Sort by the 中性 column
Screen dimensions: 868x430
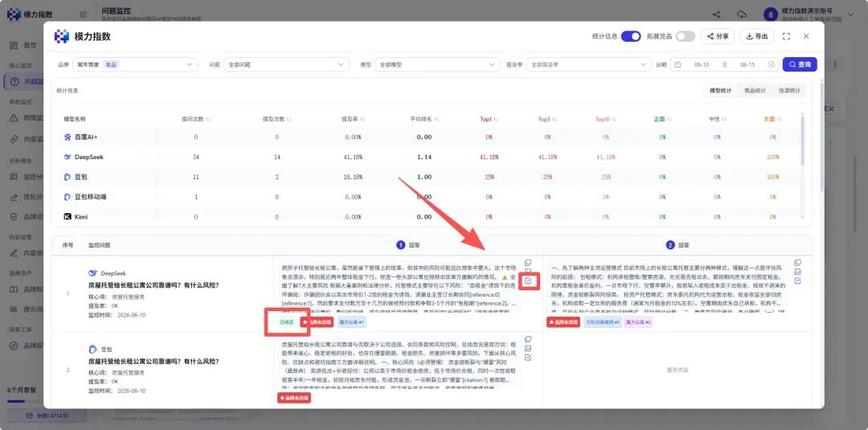pyautogui.click(x=724, y=119)
